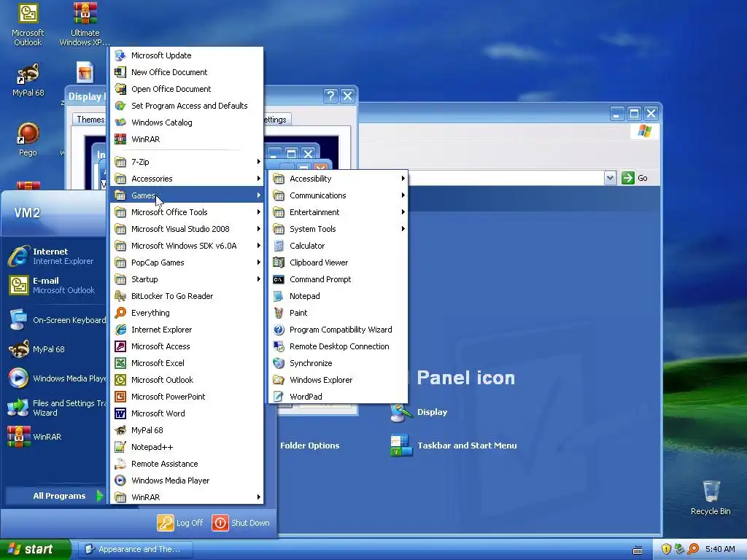Open Notepad in the Accessories submenu
Screen dimensions: 747x560
(x=338, y=296)
